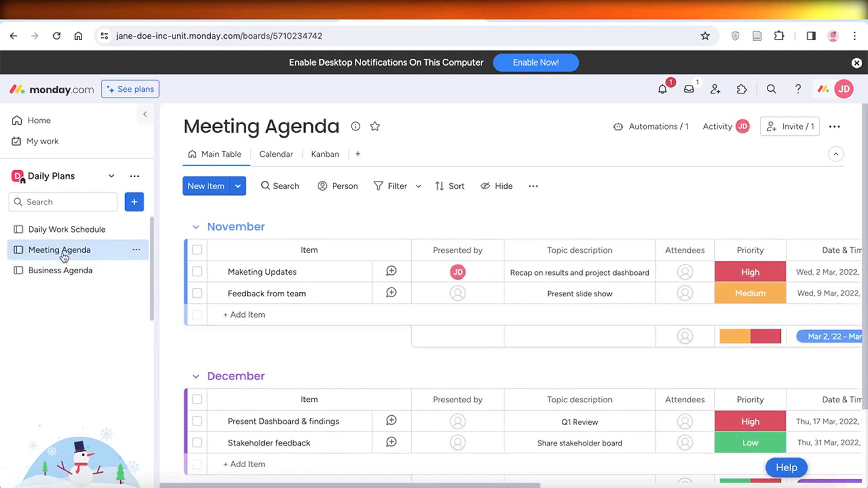Collapse the board header with up chevron
This screenshot has height=488, width=868.
pyautogui.click(x=836, y=154)
